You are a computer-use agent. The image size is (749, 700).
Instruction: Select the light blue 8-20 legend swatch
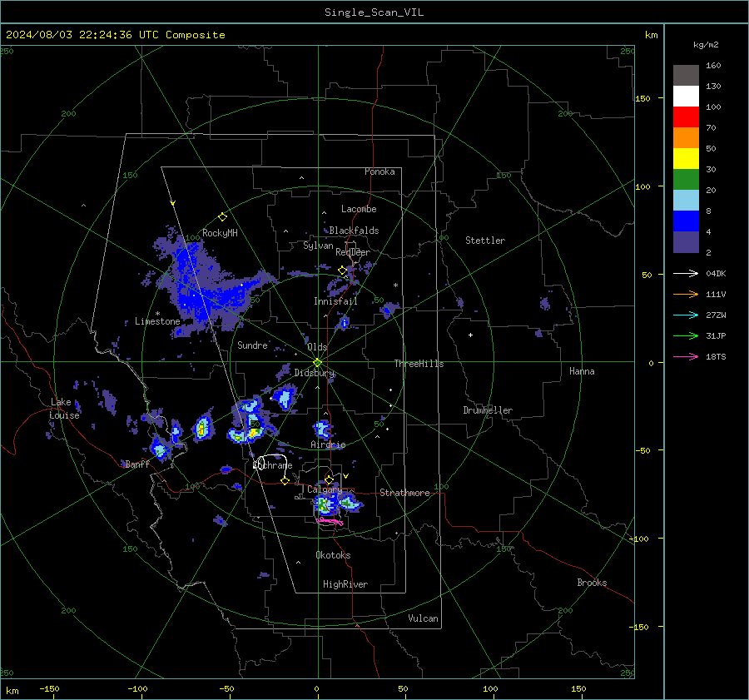(686, 201)
